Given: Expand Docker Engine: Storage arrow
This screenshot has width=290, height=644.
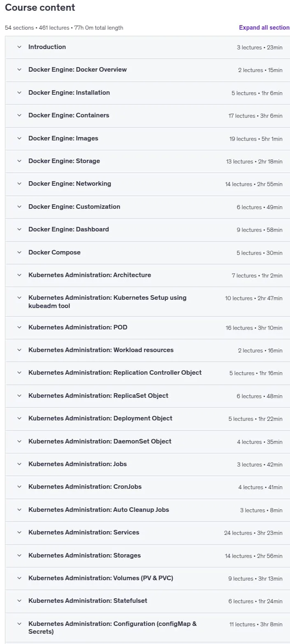Looking at the screenshot, I should pos(19,161).
